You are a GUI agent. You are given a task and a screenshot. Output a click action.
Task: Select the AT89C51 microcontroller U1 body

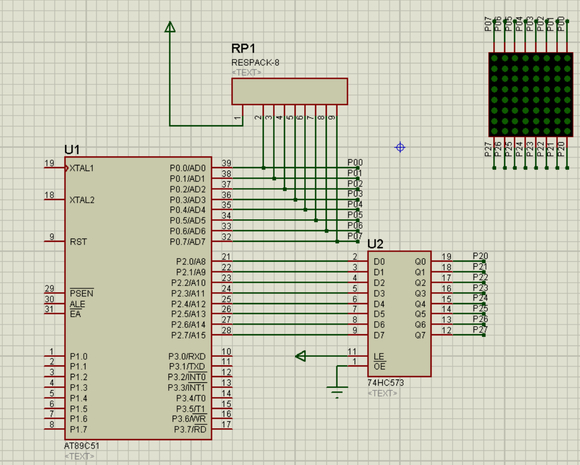138,298
